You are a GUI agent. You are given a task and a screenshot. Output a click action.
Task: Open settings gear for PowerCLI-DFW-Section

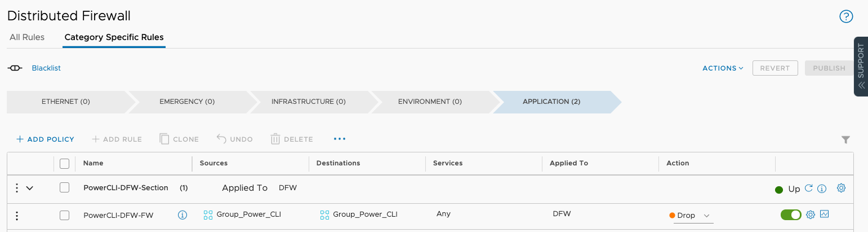click(x=841, y=188)
